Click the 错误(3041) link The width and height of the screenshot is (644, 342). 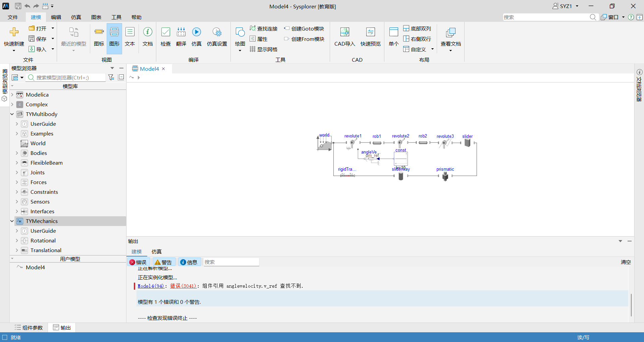tap(183, 286)
